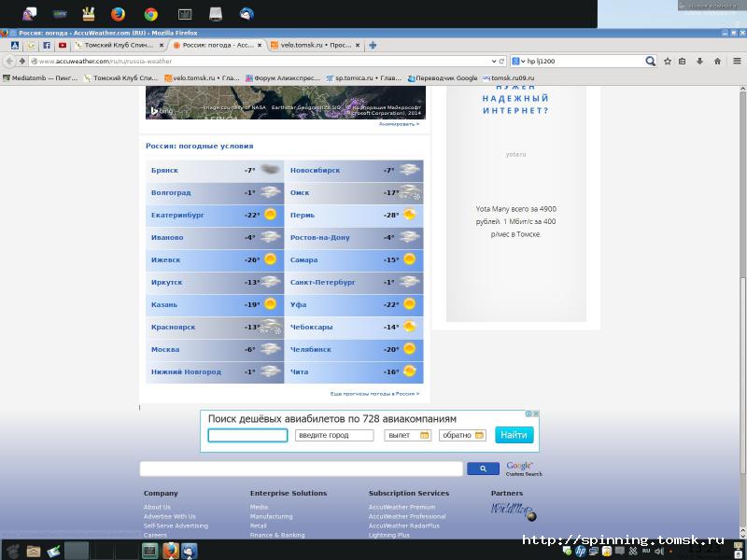
Task: Launch Firefox from the top panel
Action: [118, 14]
